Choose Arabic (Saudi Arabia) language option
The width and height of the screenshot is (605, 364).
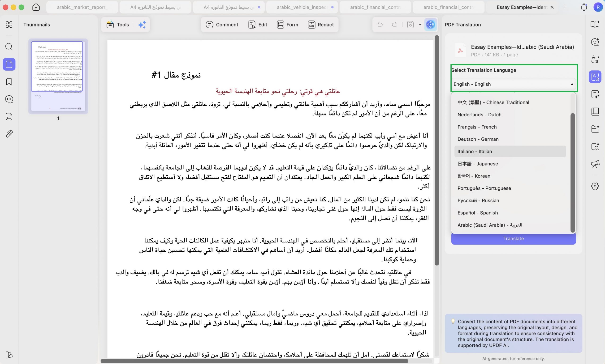click(x=510, y=225)
